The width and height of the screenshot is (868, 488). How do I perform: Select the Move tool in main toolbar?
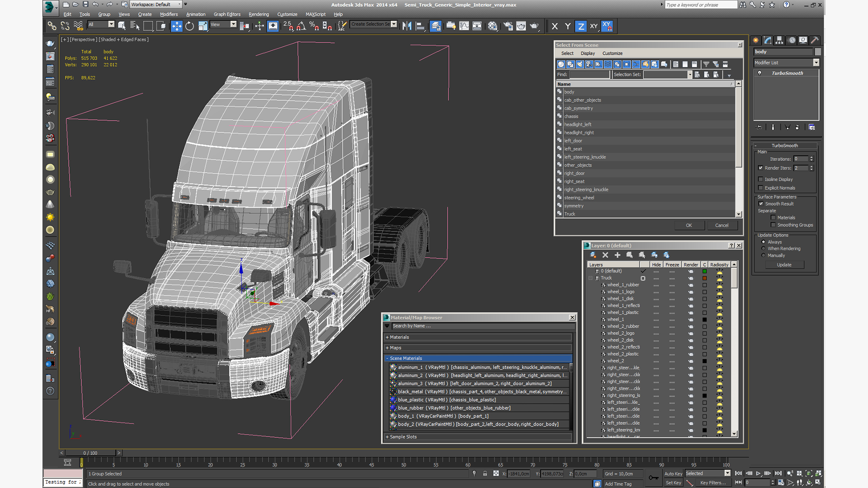tap(176, 26)
